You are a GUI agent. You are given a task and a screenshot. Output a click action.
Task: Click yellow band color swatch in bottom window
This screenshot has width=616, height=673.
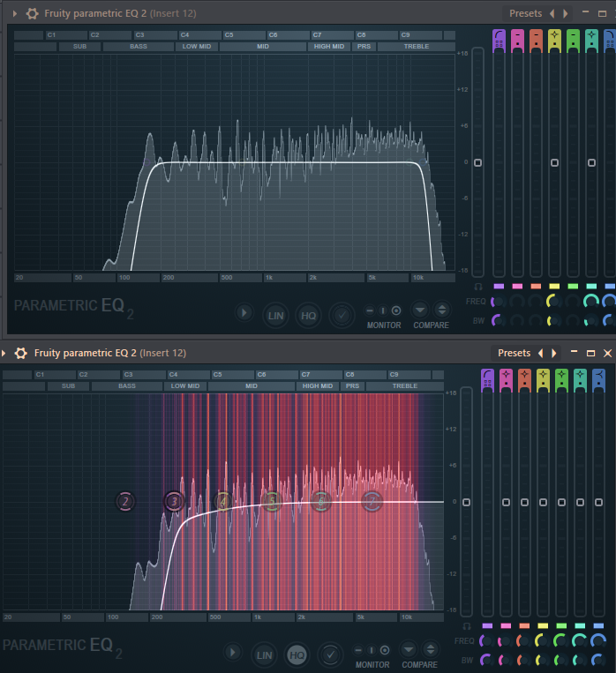coord(543,625)
